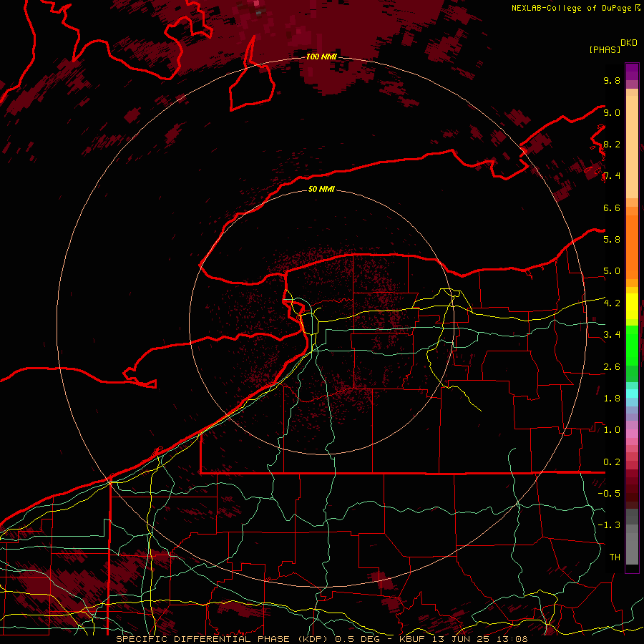Select the 3.4 value on the scale
This screenshot has height=644, width=644.
click(612, 335)
